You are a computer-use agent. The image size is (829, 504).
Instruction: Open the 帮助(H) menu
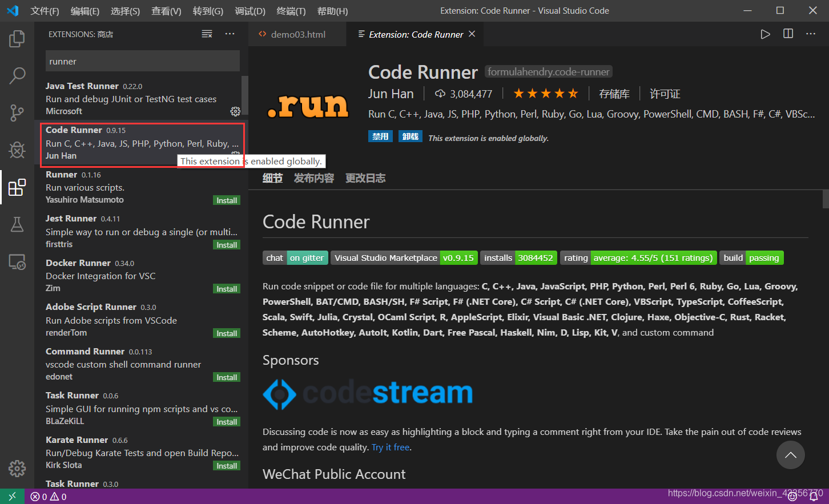coord(332,11)
